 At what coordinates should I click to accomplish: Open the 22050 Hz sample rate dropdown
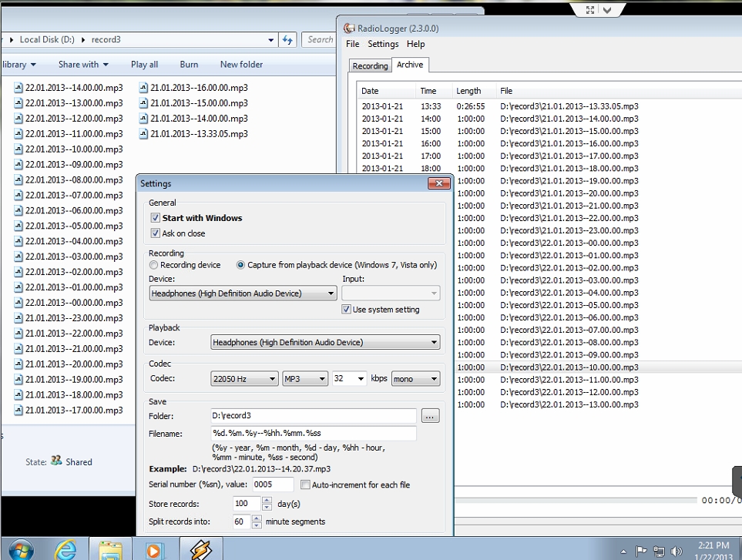pyautogui.click(x=244, y=378)
